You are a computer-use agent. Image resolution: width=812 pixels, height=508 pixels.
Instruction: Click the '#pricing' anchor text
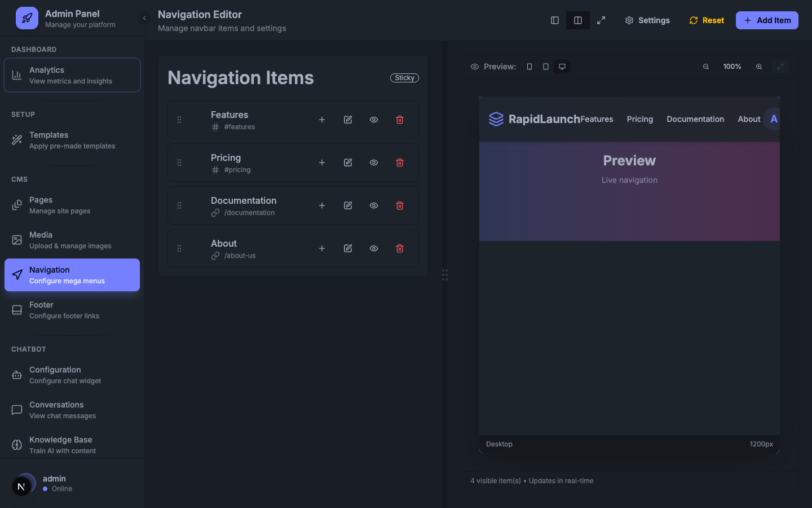(237, 170)
